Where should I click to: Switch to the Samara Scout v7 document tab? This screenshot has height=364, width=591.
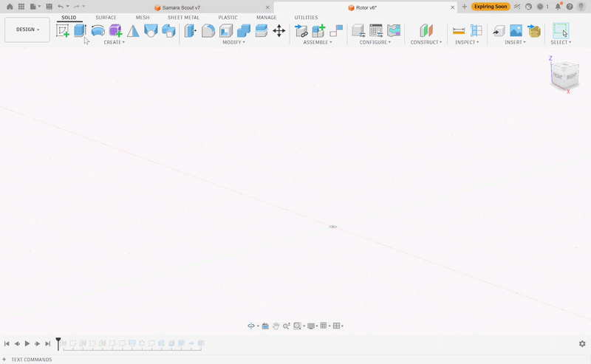(181, 7)
